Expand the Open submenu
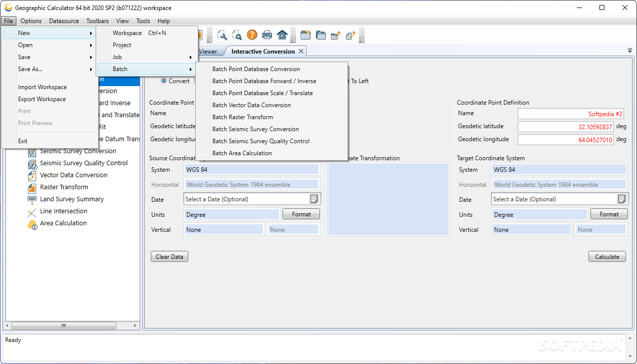Image resolution: width=637 pixels, height=364 pixels. (x=51, y=45)
